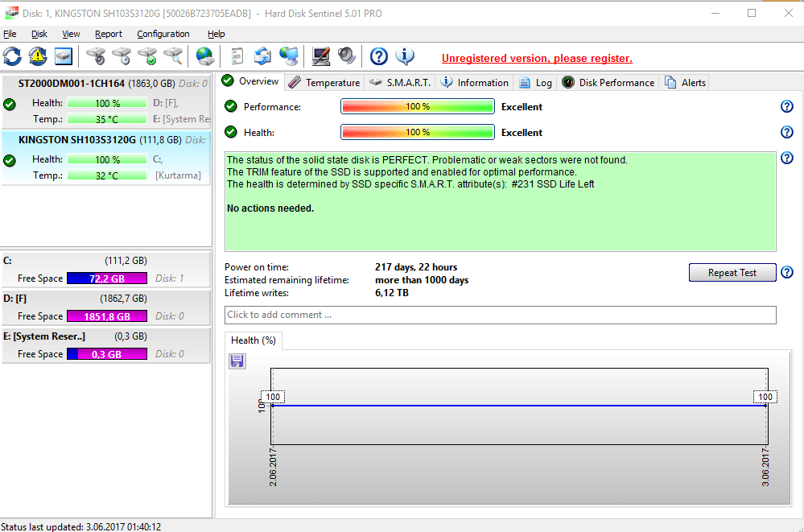Click the disk with stethoscope test icon

pos(96,56)
